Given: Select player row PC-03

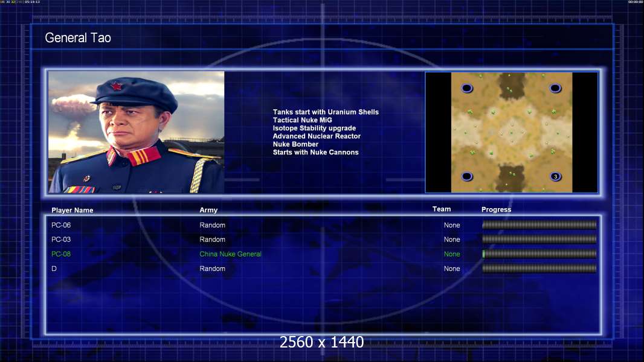Looking at the screenshot, I should pos(324,240).
